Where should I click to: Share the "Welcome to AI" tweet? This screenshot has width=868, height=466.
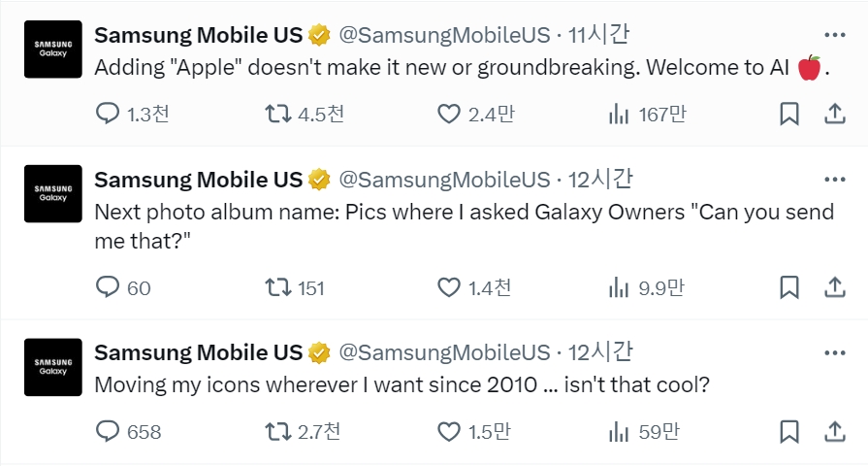coord(835,115)
